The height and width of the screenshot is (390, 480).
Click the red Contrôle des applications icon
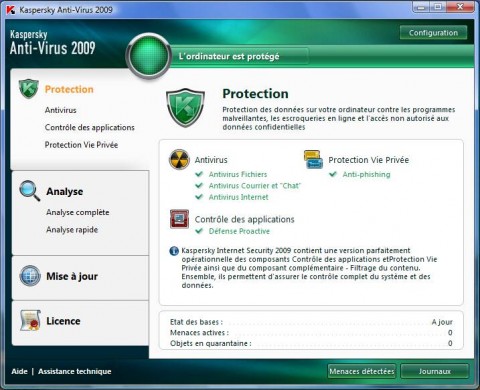pos(179,219)
